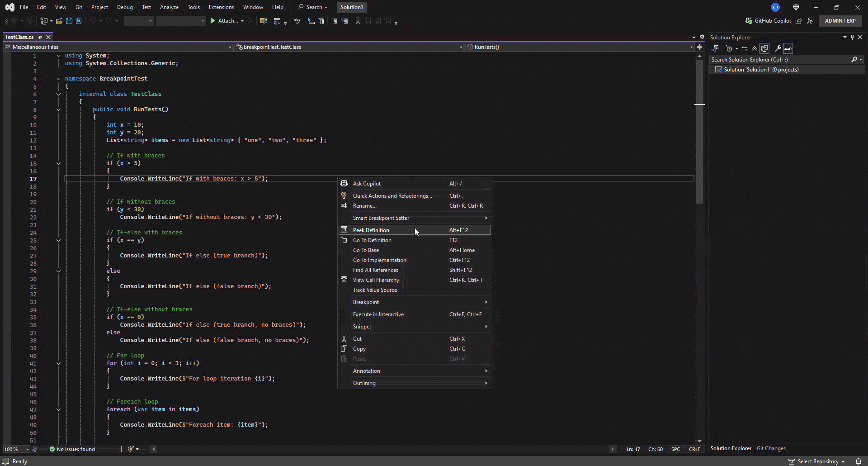
Task: Toggle auto-hide pin on Solution Explorer
Action: pyautogui.click(x=852, y=37)
